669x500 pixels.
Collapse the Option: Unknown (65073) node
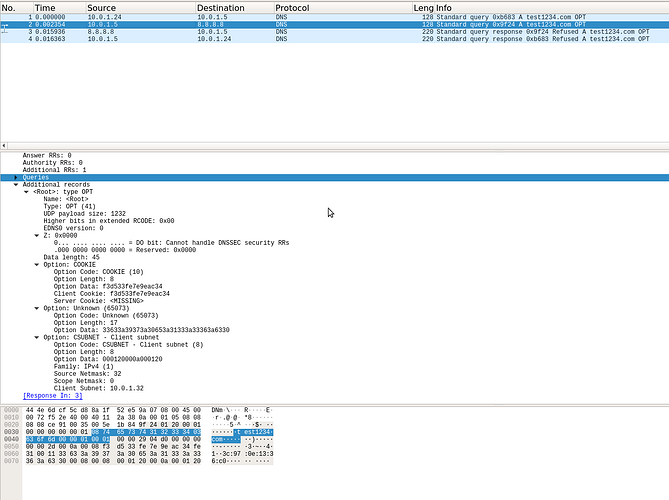(37, 308)
